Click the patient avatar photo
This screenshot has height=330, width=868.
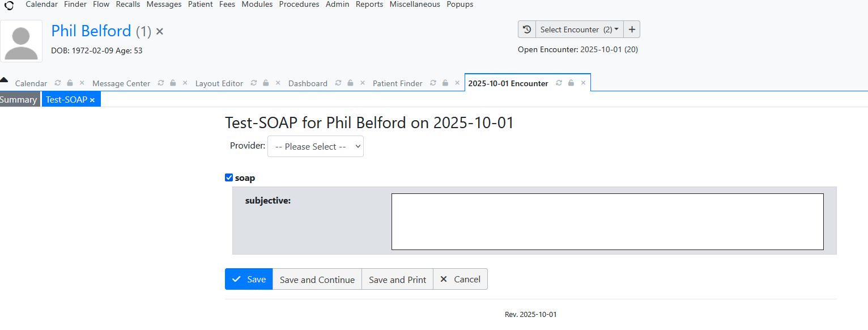pos(22,41)
